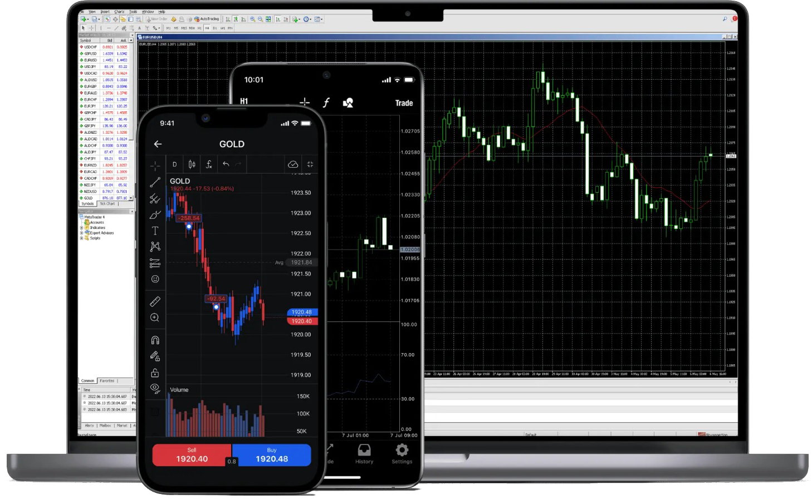Open indicators f icon on back phone

pos(326,102)
